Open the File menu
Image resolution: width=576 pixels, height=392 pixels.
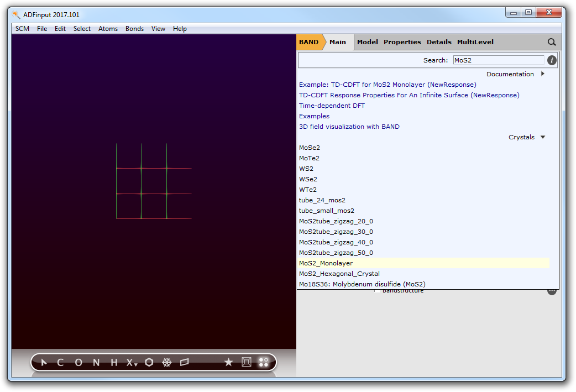pyautogui.click(x=42, y=29)
